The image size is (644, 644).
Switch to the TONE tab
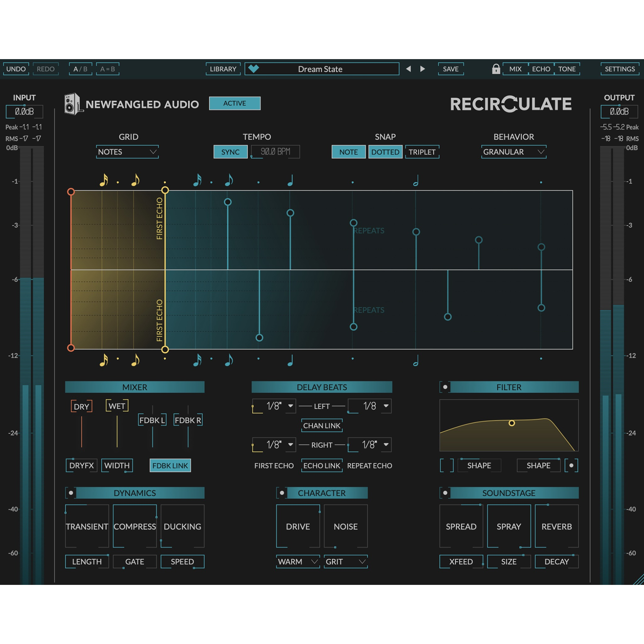pos(567,69)
